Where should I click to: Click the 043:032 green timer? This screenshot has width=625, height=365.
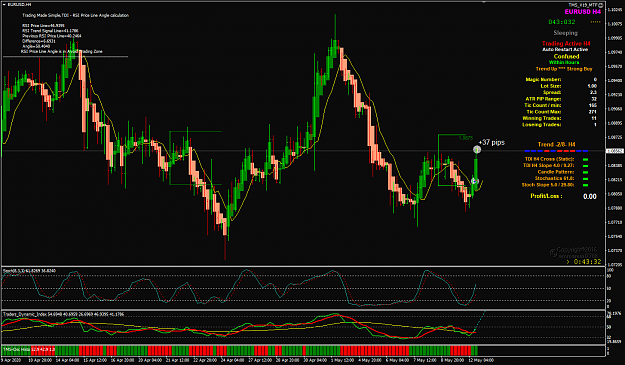tap(562, 22)
